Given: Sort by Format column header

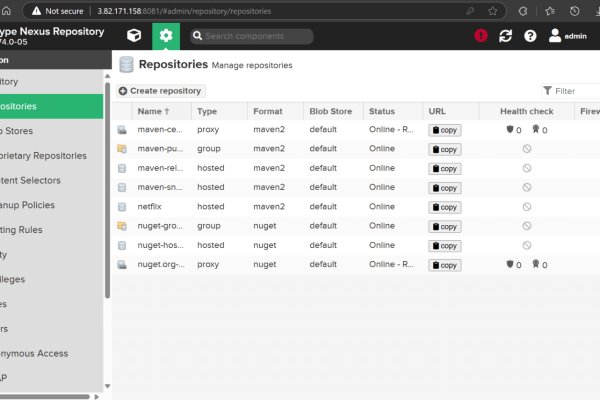Looking at the screenshot, I should 275,111.
